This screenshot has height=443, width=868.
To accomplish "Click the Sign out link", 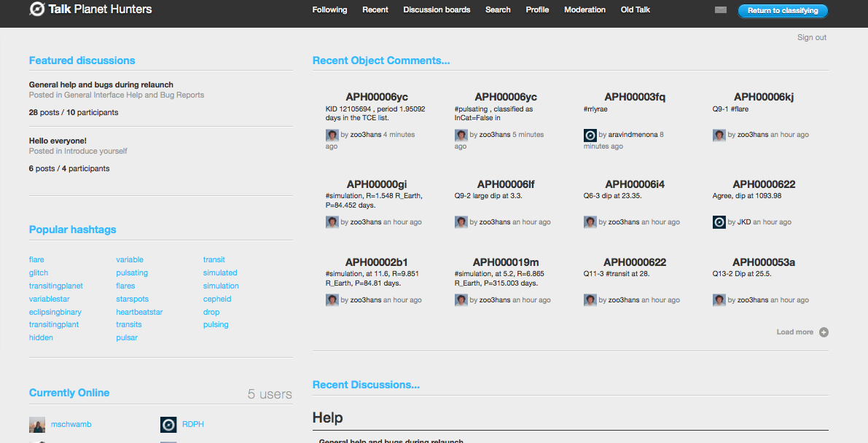I will click(x=811, y=36).
